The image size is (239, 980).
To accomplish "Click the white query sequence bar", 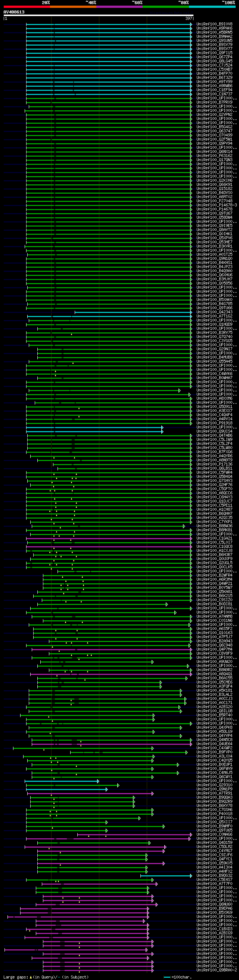I will [x=99, y=16].
